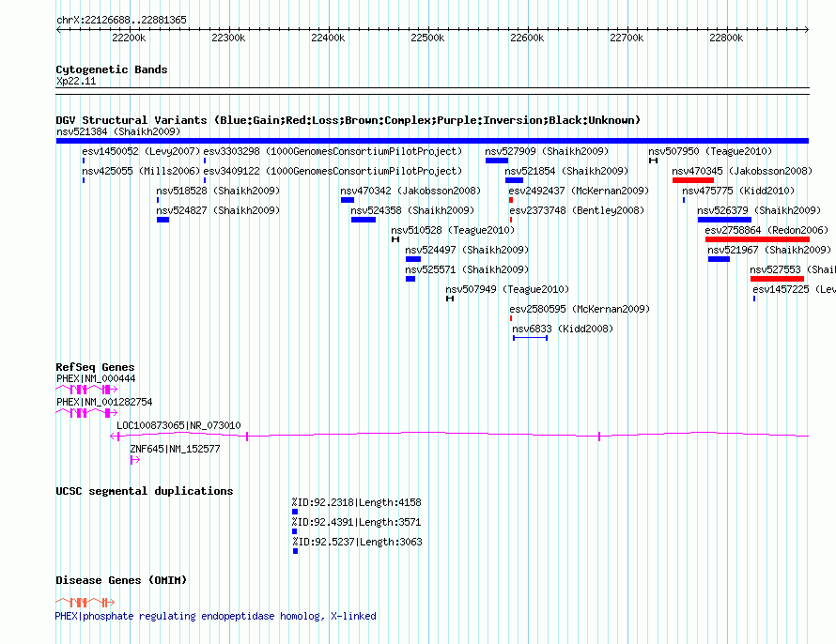This screenshot has height=644, width=836.
Task: Select nsv510528 (Teague2010) label
Action: [x=453, y=230]
